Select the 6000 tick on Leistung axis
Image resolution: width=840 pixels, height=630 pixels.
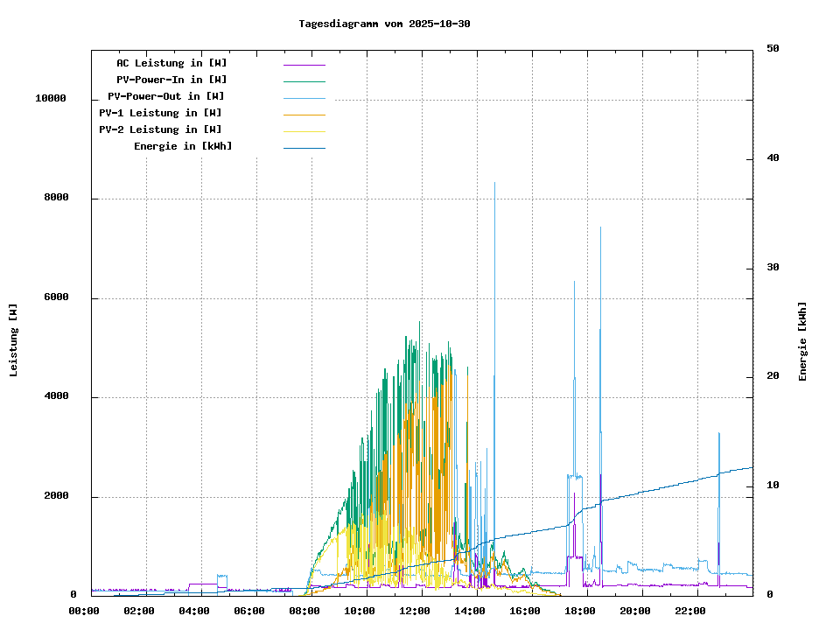click(x=57, y=297)
